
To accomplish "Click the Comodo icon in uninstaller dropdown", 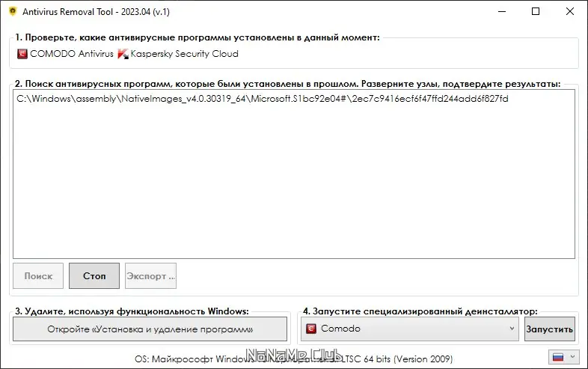I will click(x=311, y=329).
